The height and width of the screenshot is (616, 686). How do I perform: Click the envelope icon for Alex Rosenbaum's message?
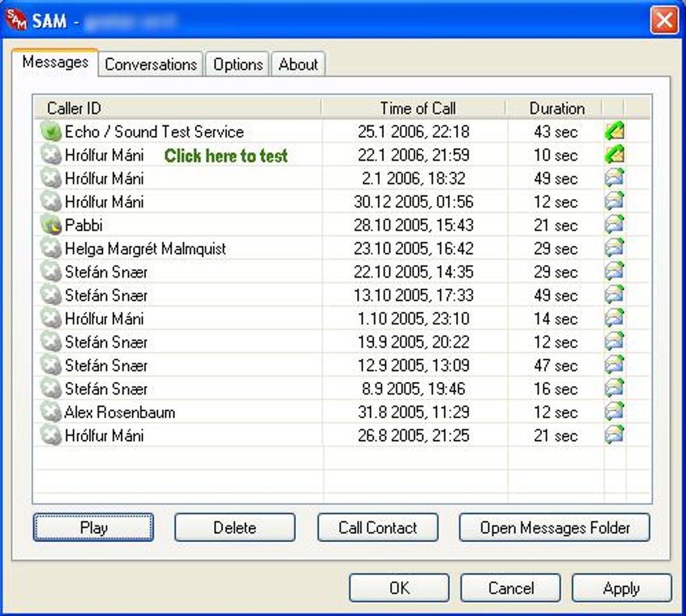point(615,412)
